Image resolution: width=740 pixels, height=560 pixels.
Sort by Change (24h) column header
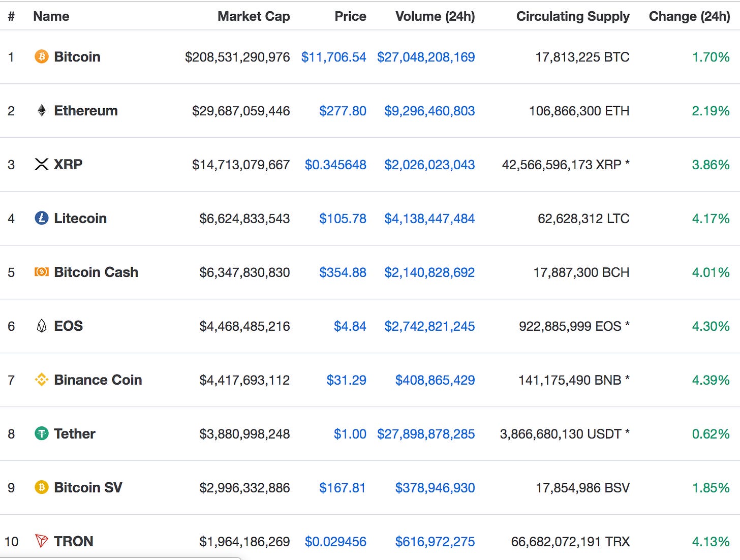click(690, 16)
